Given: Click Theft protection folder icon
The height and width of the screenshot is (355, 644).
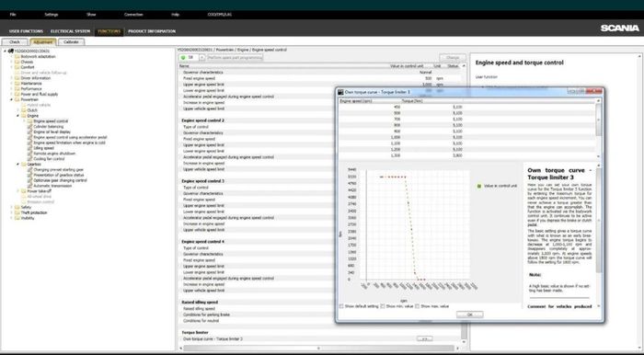Looking at the screenshot, I should [x=17, y=212].
